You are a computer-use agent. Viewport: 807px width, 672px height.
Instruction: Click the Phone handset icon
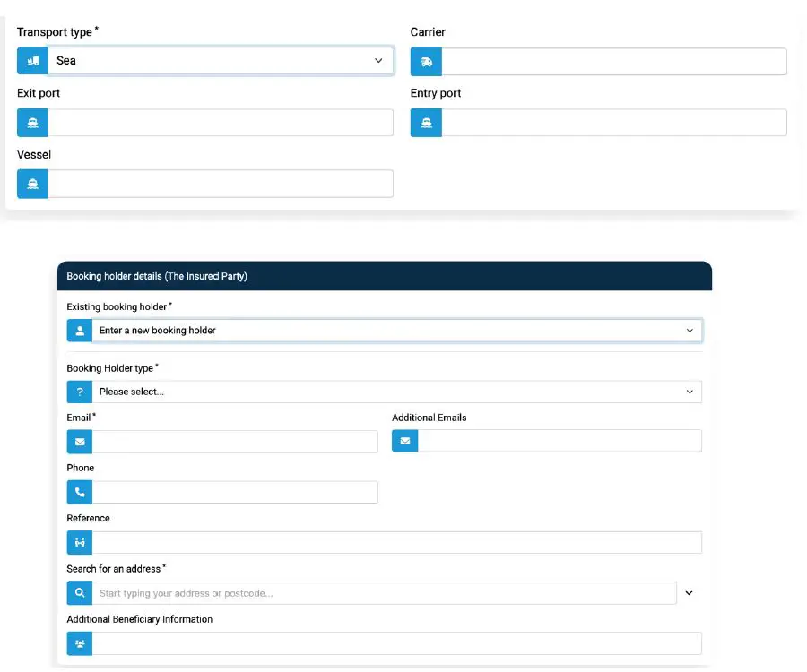click(80, 492)
